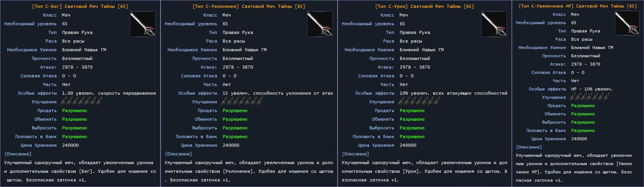Click storage price '240000' in the Уклонение tooltip
Image resolution: width=644 pixels, height=187 pixels.
pyautogui.click(x=231, y=145)
